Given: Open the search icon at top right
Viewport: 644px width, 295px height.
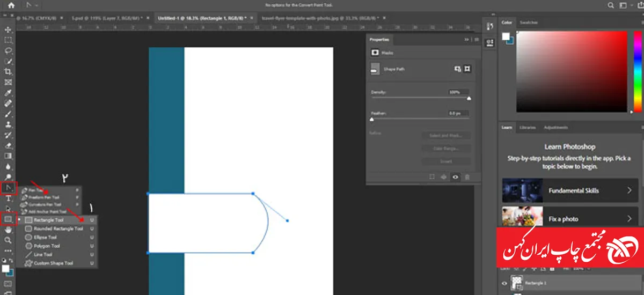Looking at the screenshot, I should click(611, 5).
